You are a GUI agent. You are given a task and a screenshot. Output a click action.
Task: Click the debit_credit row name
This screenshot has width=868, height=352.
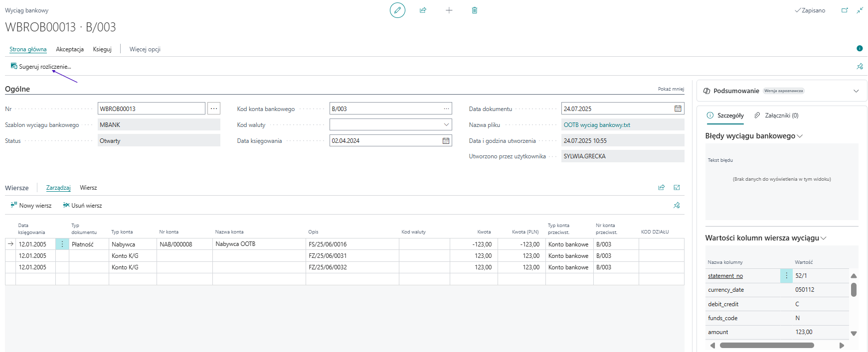[723, 304]
